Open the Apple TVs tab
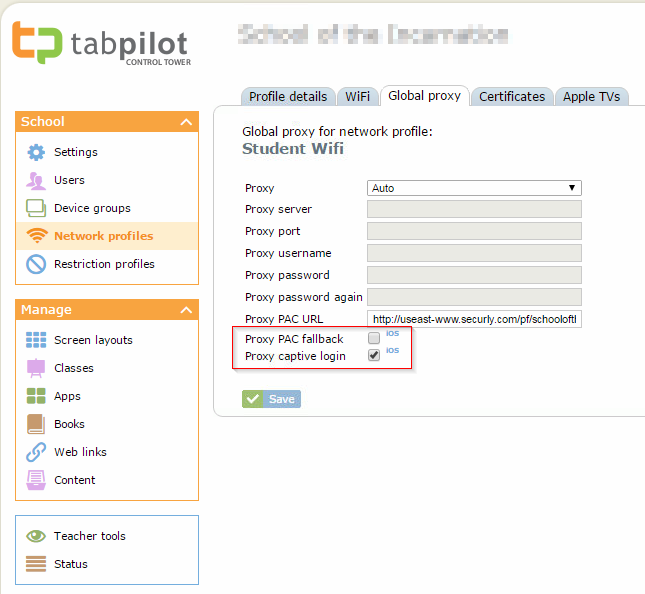 (591, 97)
